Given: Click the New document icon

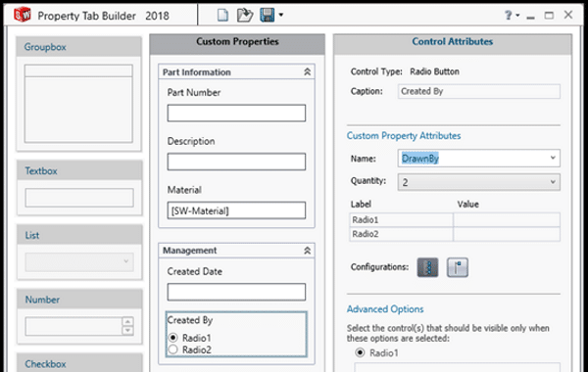Looking at the screenshot, I should (x=222, y=16).
